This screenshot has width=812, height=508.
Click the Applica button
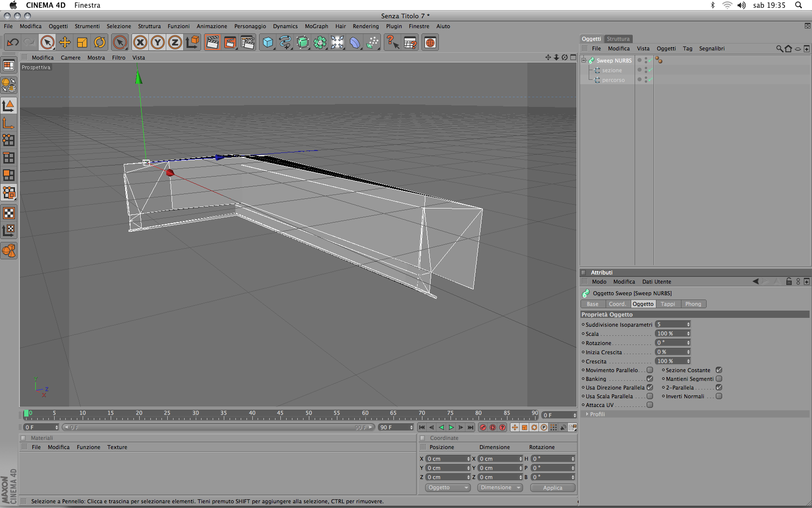coord(552,488)
